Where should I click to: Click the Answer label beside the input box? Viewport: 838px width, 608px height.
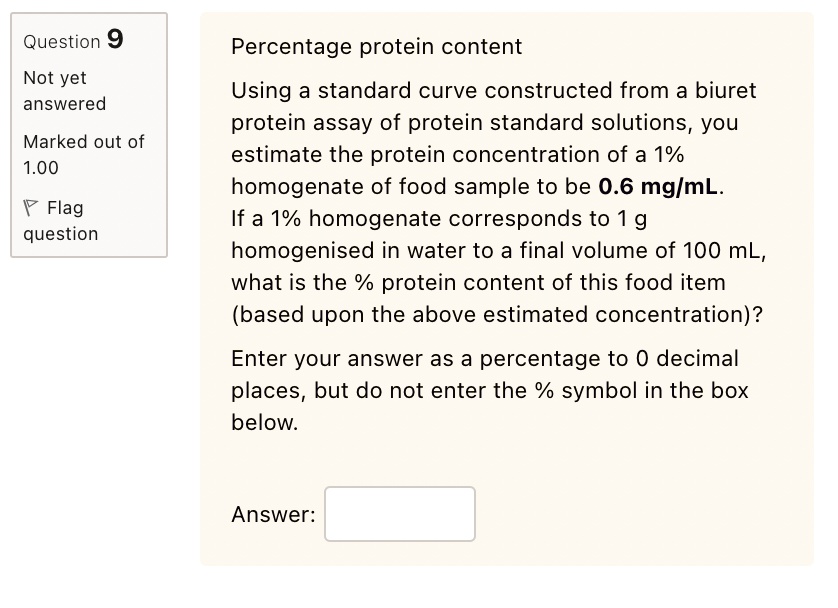[x=272, y=513]
